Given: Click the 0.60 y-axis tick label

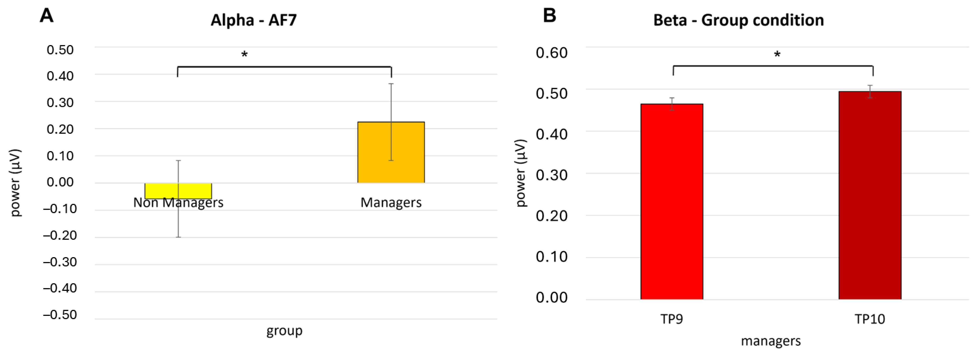Looking at the screenshot, I should coord(552,52).
